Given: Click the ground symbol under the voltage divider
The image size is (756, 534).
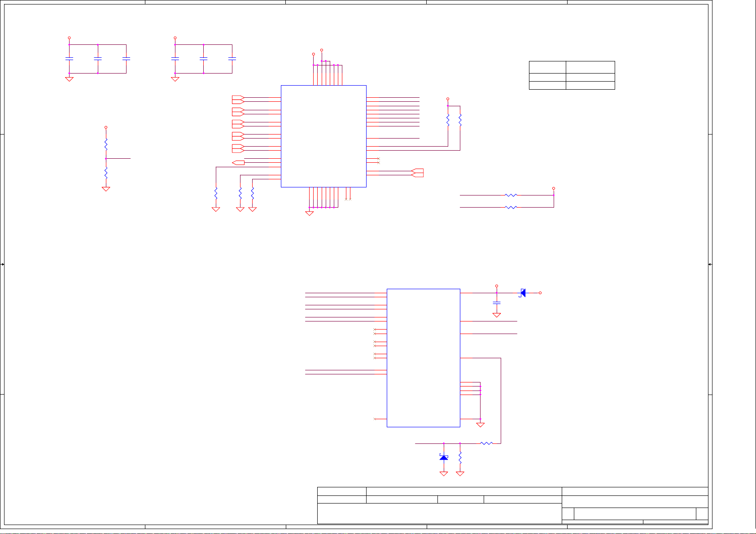Looking at the screenshot, I should pyautogui.click(x=106, y=189).
